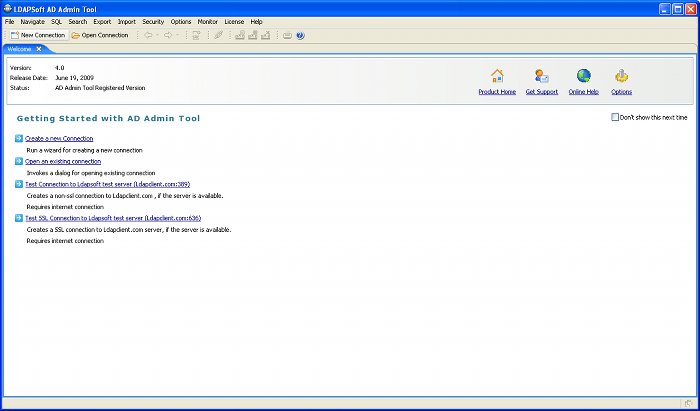Click the Open Connection toolbar button
Screen dimensions: 700x411
(x=99, y=35)
